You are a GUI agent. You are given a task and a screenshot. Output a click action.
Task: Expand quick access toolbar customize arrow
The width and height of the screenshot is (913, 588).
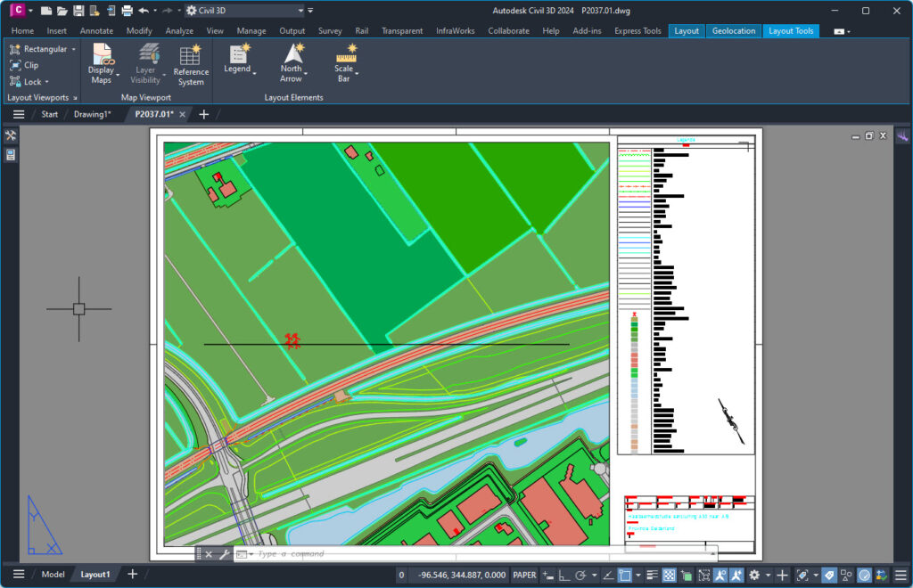310,11
